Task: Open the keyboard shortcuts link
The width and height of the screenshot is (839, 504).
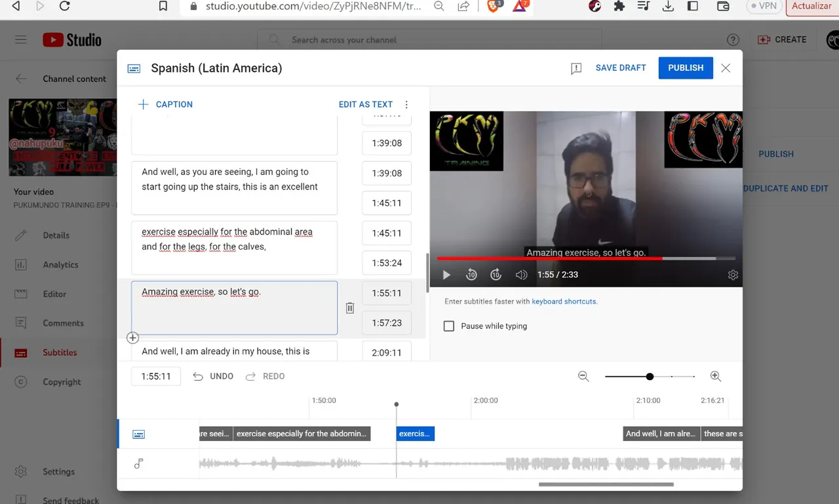Action: pos(564,301)
